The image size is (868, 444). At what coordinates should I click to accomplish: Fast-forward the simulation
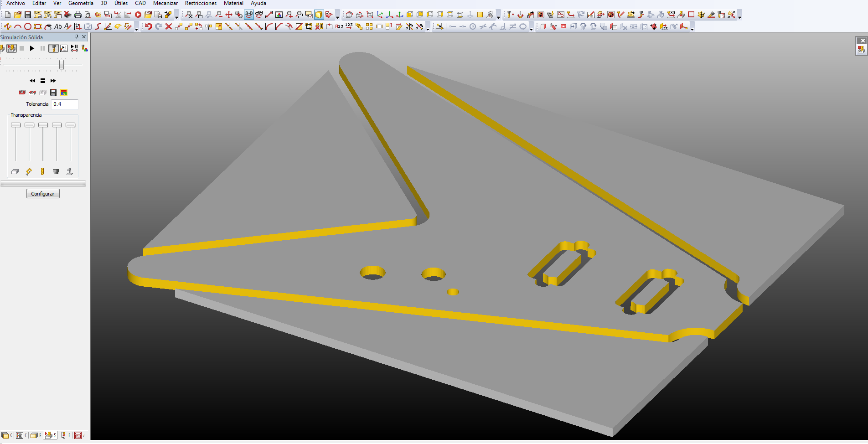tap(53, 81)
